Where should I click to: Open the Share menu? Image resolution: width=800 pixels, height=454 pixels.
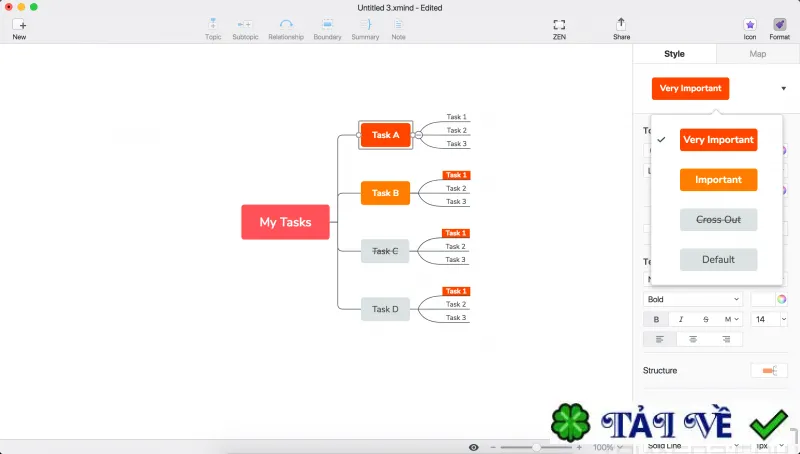coord(621,29)
